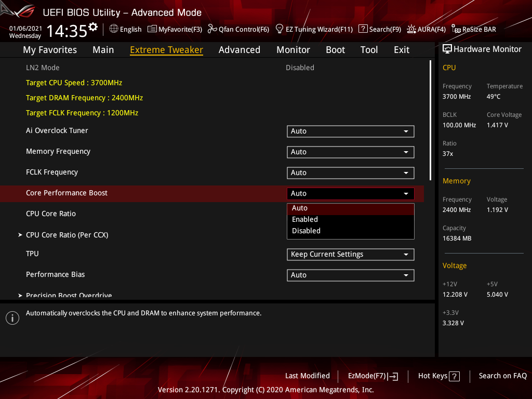Choose Auto in Core Performance Boost list
Image resolution: width=532 pixels, height=399 pixels.
351,208
